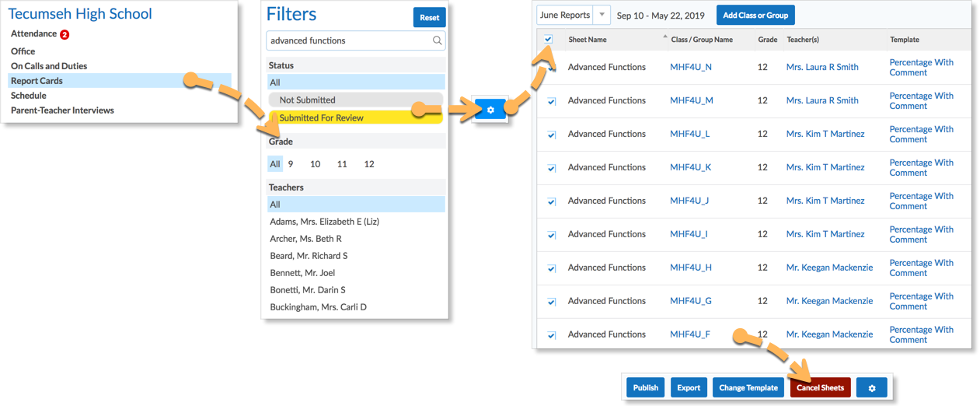
Task: Open the Office menu item
Action: (23, 51)
